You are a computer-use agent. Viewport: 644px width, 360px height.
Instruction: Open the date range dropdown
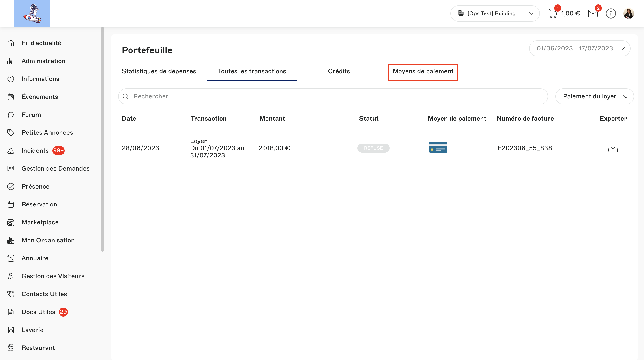pyautogui.click(x=580, y=48)
